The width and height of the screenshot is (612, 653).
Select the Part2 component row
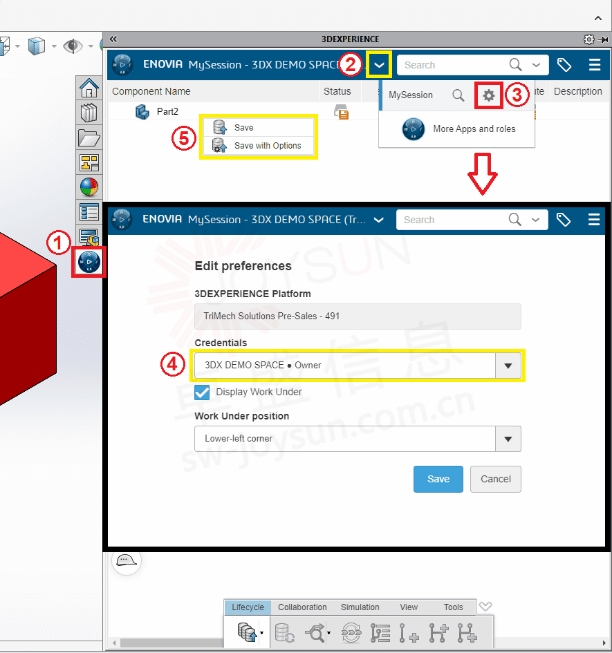pos(167,112)
